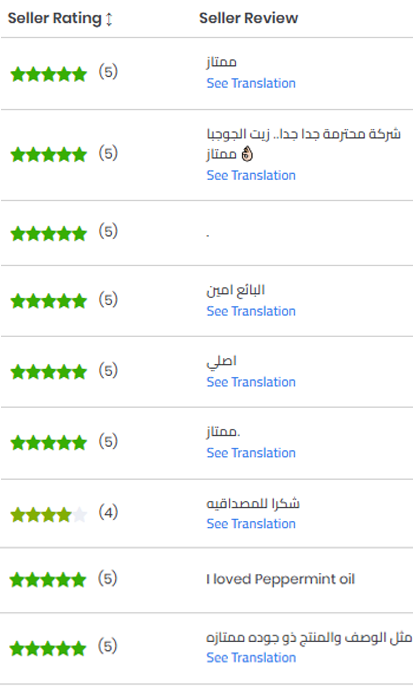Sort by Seller Rating arrow icon

click(109, 19)
